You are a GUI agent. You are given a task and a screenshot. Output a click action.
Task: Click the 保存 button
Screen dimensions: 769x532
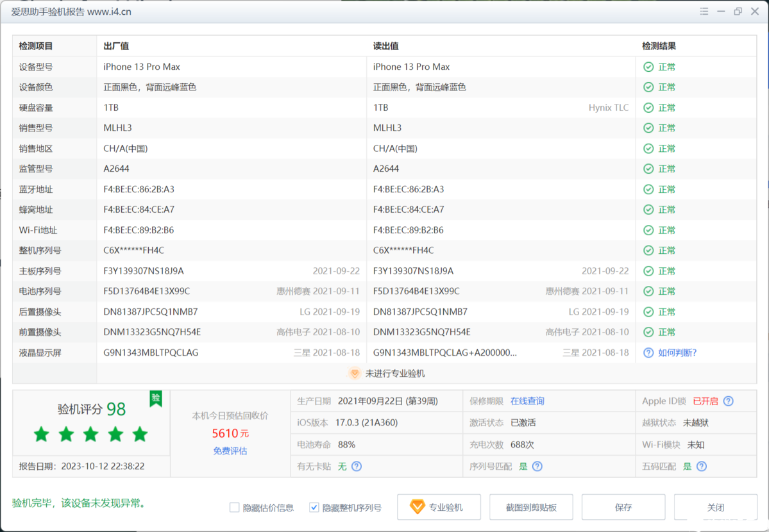pos(623,507)
